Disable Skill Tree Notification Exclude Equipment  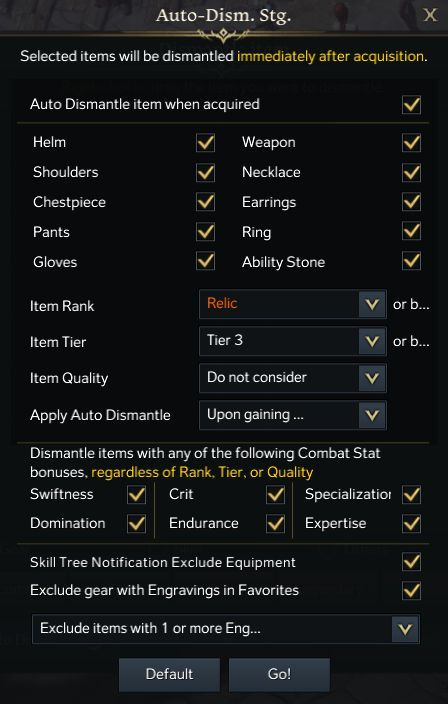point(412,562)
